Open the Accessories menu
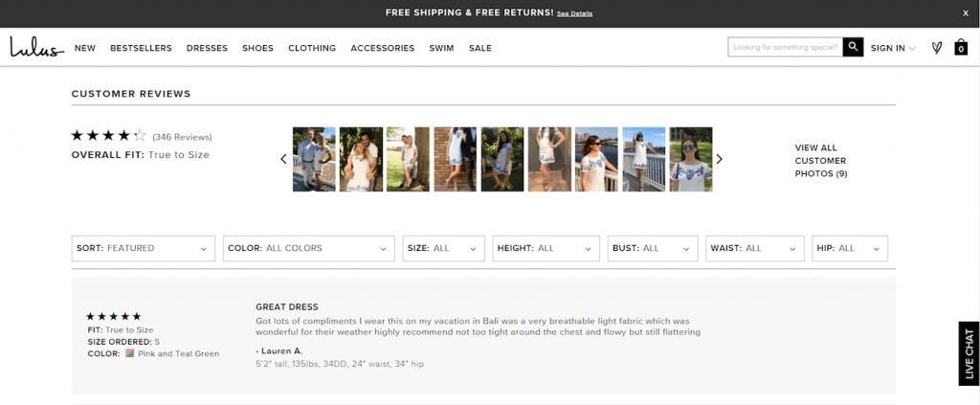The image size is (980, 405). coord(383,48)
